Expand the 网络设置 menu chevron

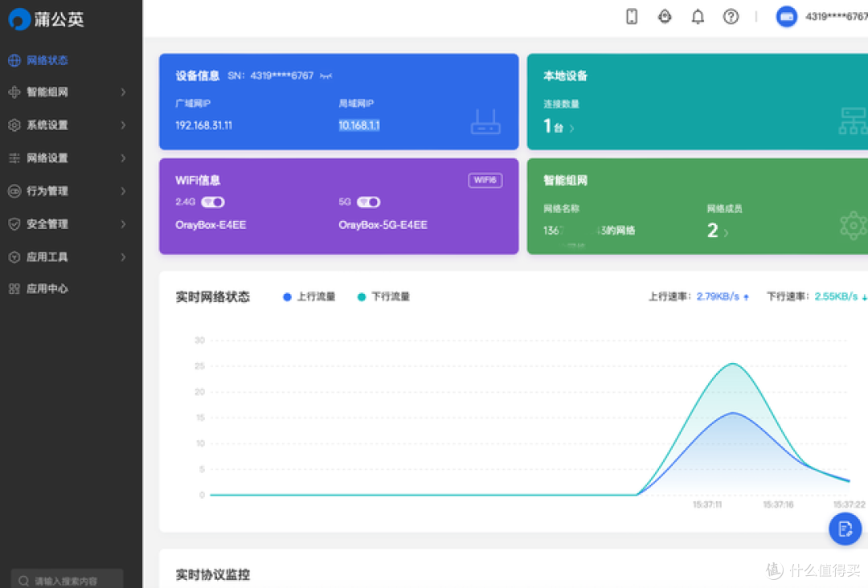point(123,158)
